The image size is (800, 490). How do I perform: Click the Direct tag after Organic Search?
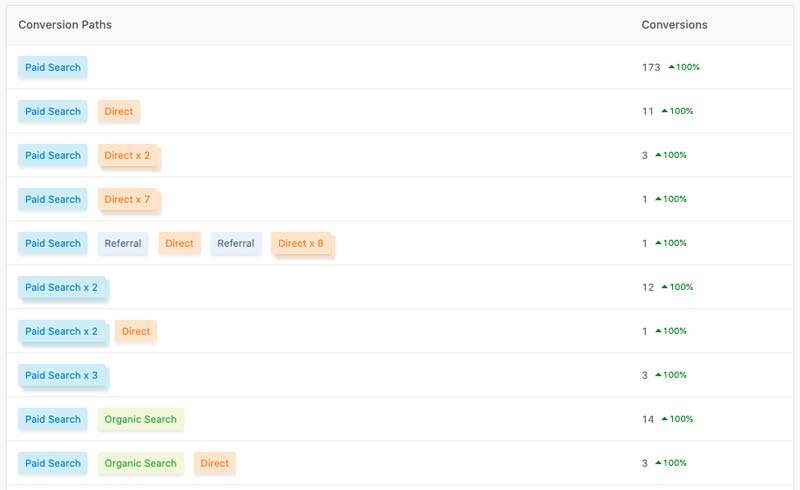click(215, 464)
